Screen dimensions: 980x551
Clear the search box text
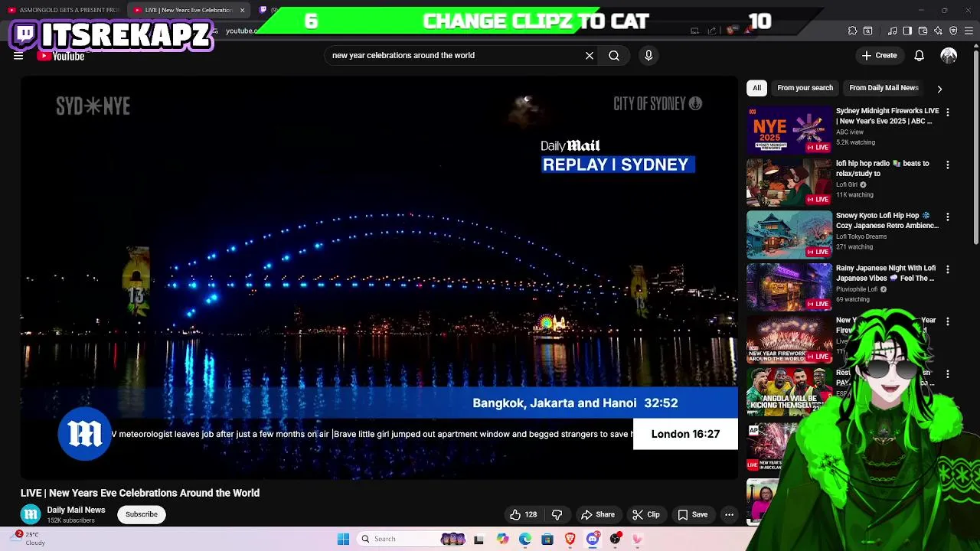[x=590, y=55]
